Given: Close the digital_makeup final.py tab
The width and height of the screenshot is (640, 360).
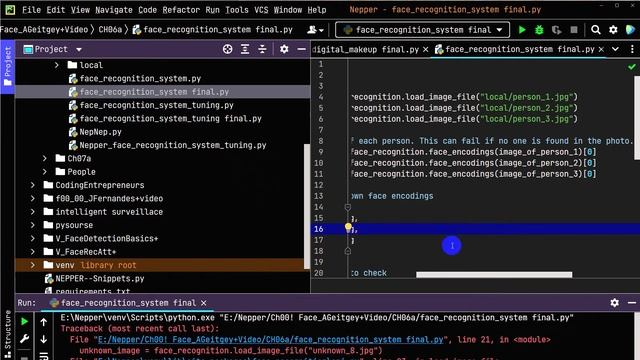Looking at the screenshot, I should 426,49.
